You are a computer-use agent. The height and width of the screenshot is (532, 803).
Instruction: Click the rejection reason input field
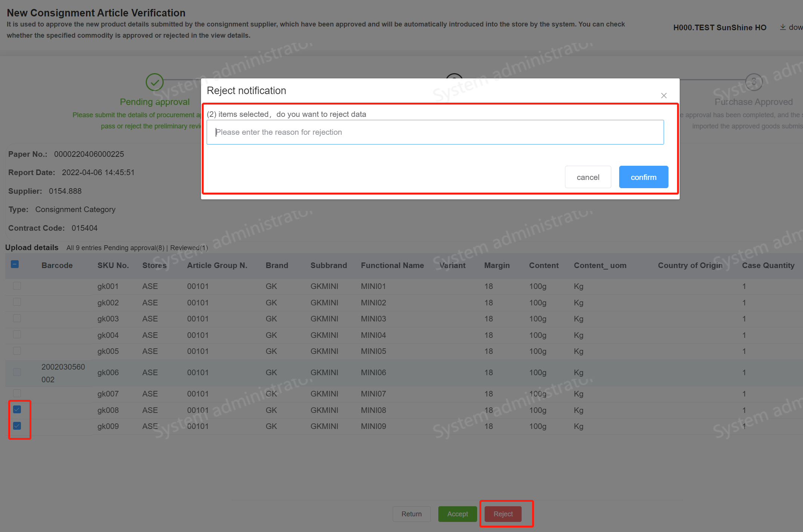click(x=435, y=132)
